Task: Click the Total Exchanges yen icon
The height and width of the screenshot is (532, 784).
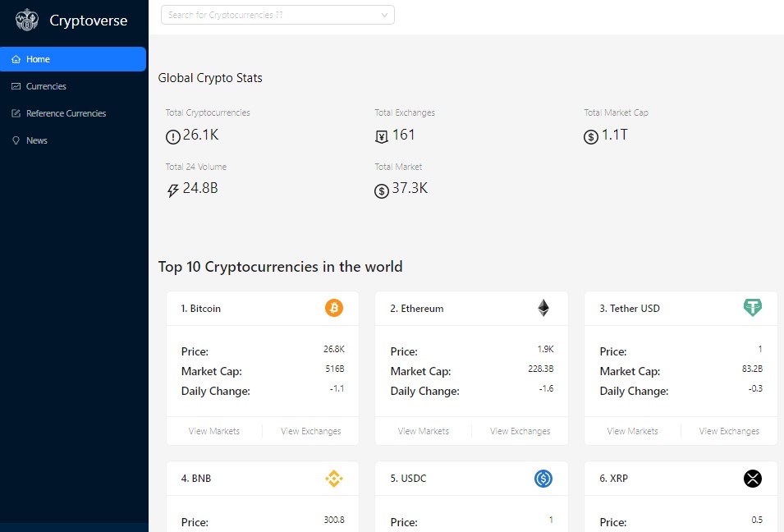Action: point(382,136)
